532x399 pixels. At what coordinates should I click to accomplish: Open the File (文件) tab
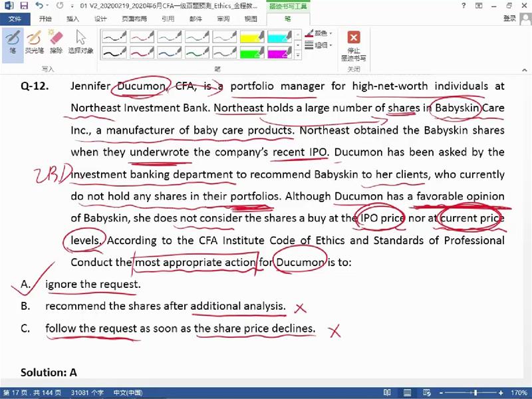pos(15,19)
